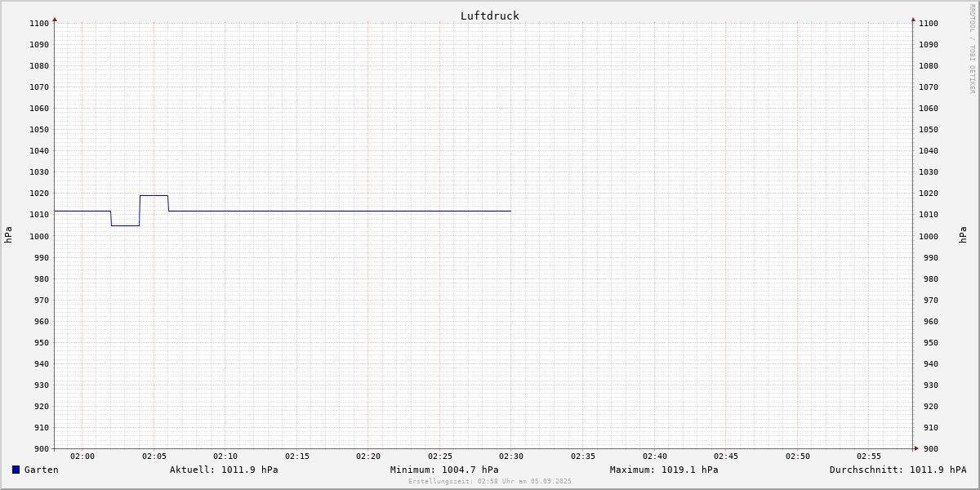Click the red arrow atop the right axis

[913, 19]
